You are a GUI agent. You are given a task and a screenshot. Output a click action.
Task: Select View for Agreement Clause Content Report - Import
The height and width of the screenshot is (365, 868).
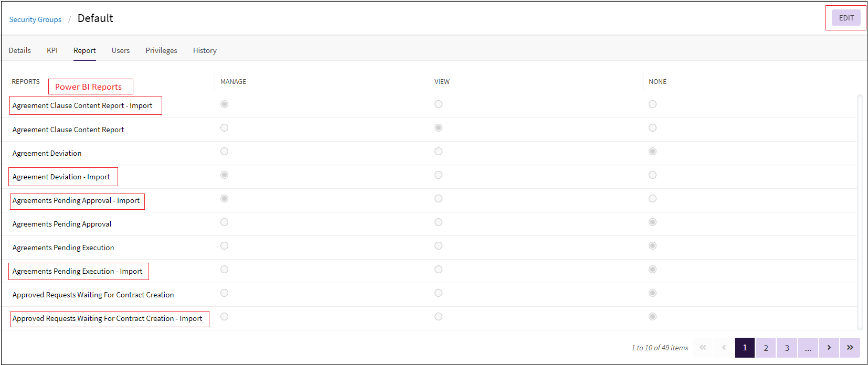point(438,104)
